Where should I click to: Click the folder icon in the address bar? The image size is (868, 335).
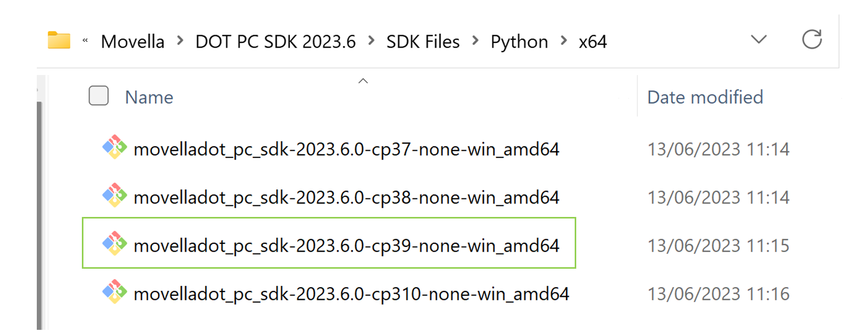point(58,40)
